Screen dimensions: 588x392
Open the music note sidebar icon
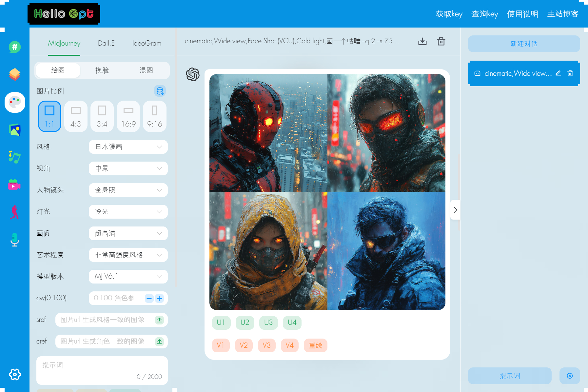point(14,157)
